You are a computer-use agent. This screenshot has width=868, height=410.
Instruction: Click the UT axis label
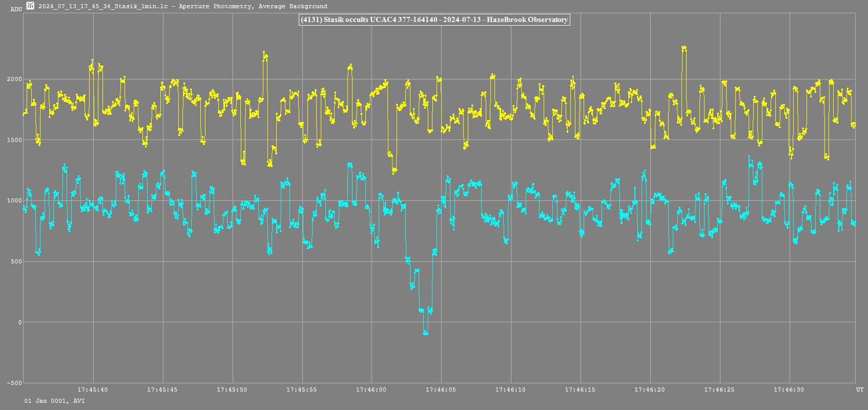coord(860,389)
